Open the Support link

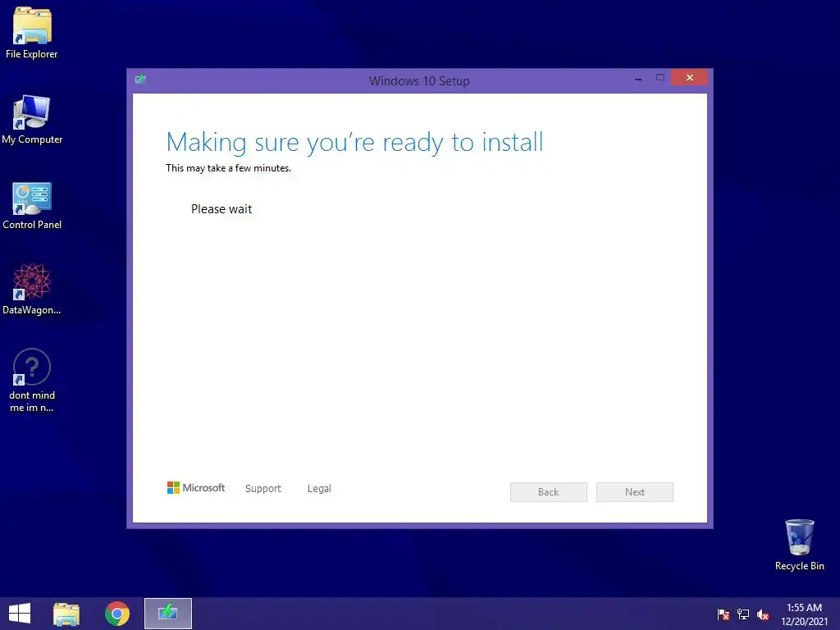pos(263,489)
